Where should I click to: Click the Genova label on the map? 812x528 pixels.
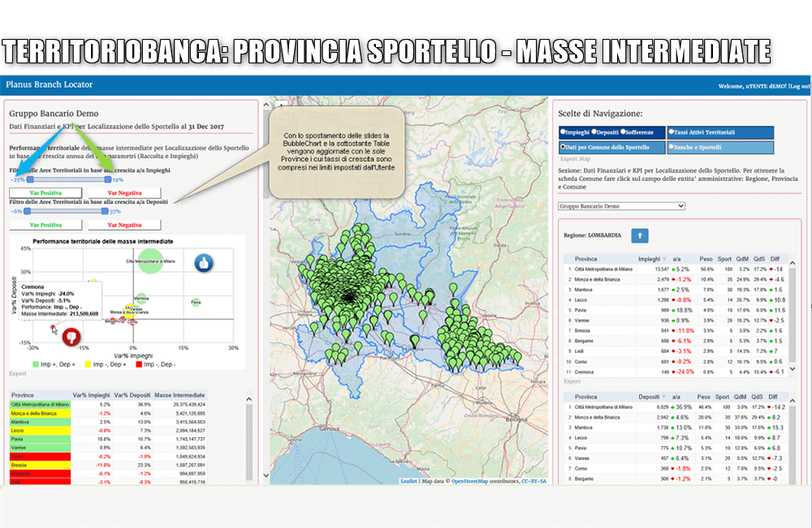click(x=330, y=429)
